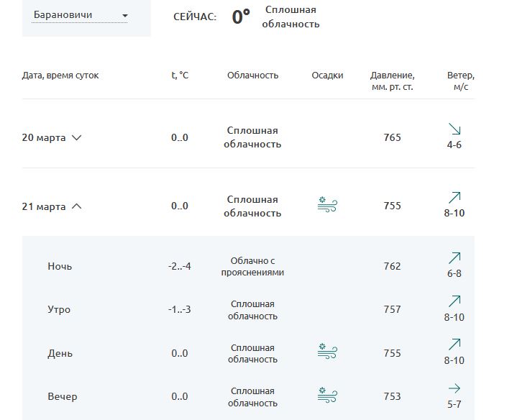Select the Ночь forecast row label
The width and height of the screenshot is (512, 420).
(60, 266)
